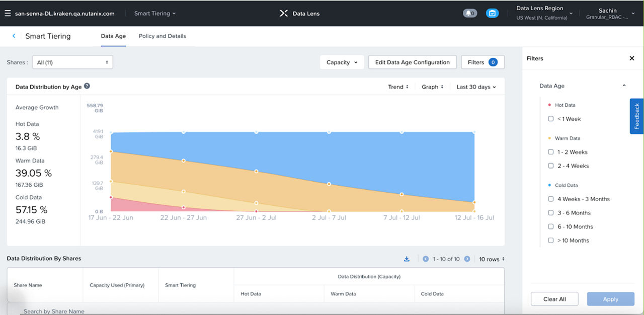Click the help icon next to Data Distribution by Age

pos(87,87)
